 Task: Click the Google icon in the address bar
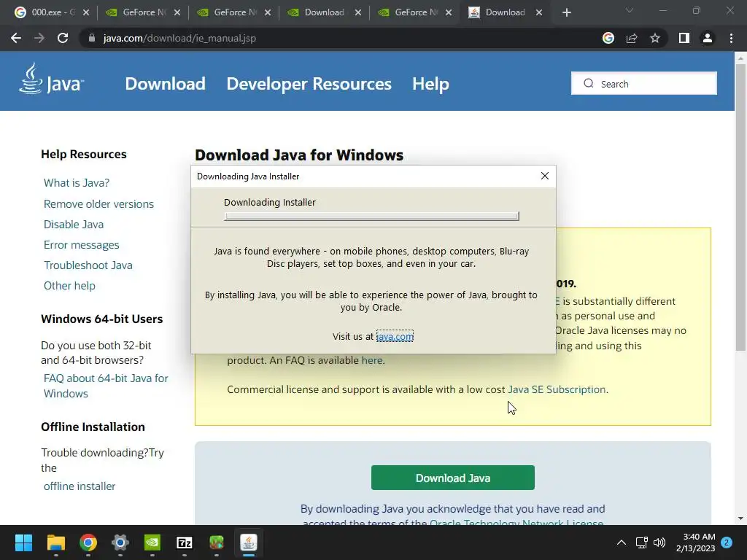[x=608, y=38]
